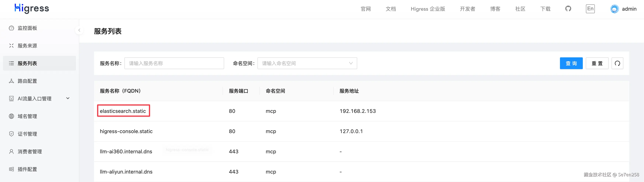This screenshot has height=182, width=644.
Task: Click the 证书管理 shield icon
Action: [11, 134]
